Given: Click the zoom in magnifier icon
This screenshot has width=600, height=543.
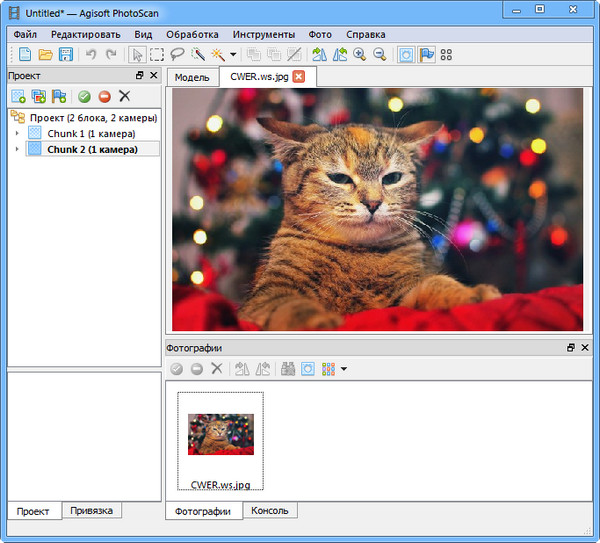Looking at the screenshot, I should [x=360, y=54].
